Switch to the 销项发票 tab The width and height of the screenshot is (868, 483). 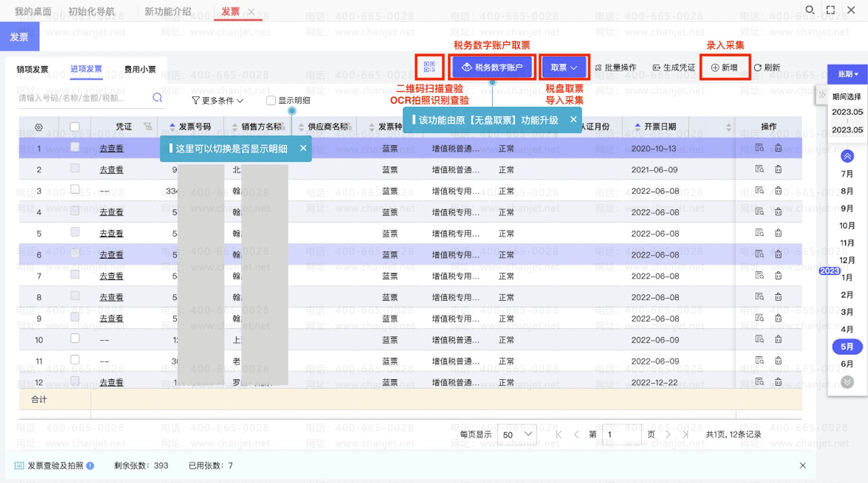[x=33, y=69]
